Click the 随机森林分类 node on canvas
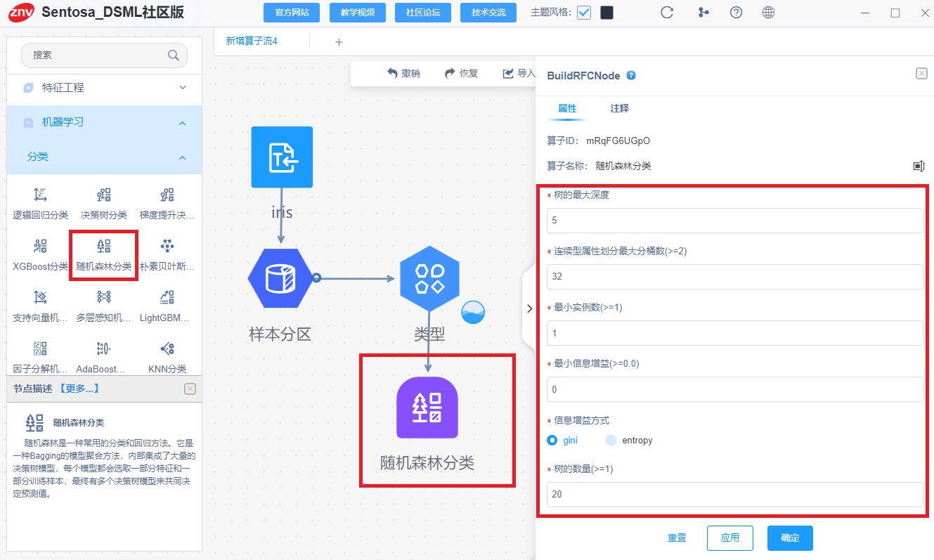 coord(427,408)
